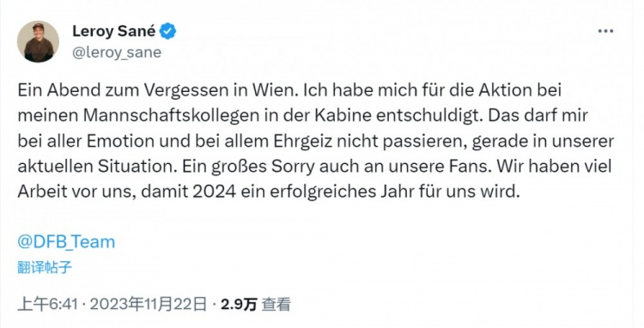Open Leroy Sané's profile avatar photo

pos(38,41)
